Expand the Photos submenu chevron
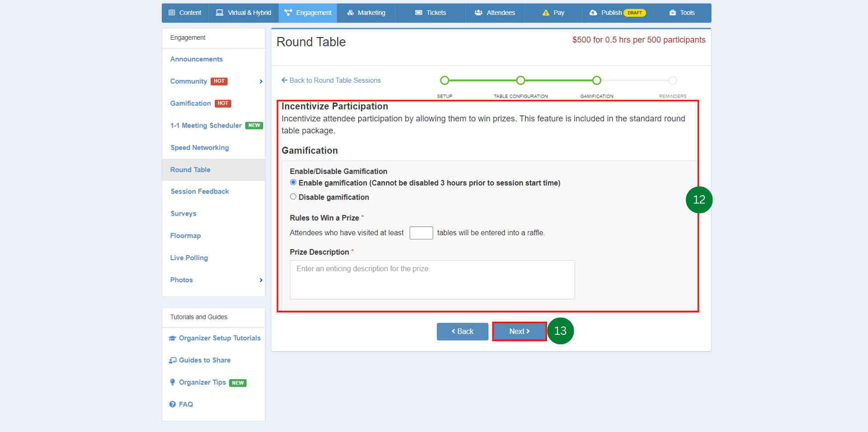This screenshot has height=432, width=868. point(261,280)
